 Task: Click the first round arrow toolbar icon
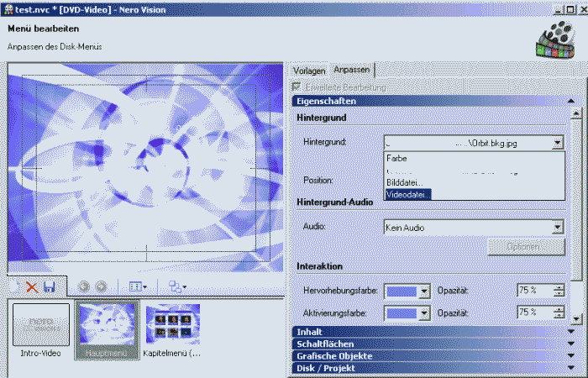tap(84, 286)
